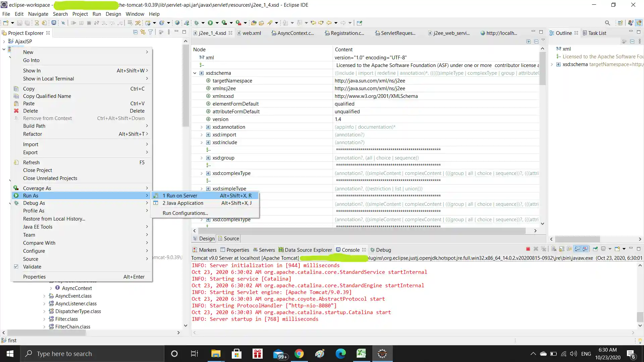Click the Pin Console icon
The image size is (644, 362).
[x=595, y=249]
